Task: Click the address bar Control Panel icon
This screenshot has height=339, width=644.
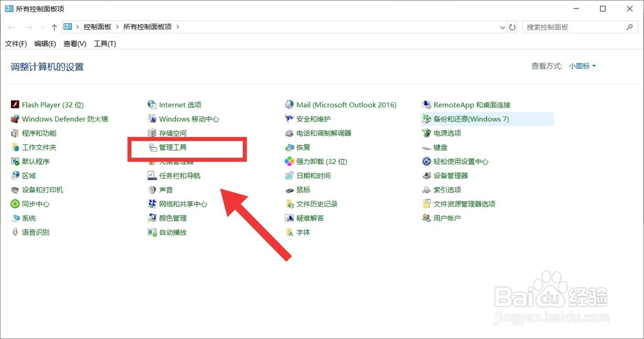Action: click(68, 26)
